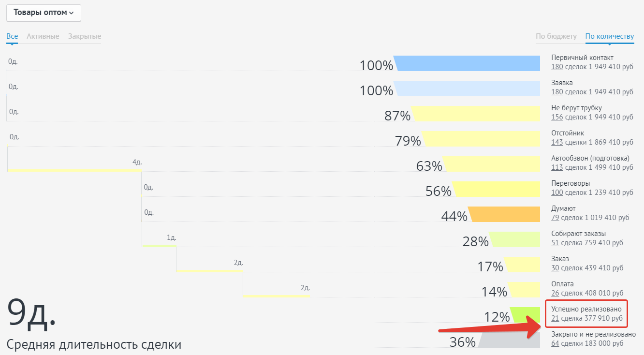Switch to the Активные tab
This screenshot has width=644, height=355.
tap(43, 36)
